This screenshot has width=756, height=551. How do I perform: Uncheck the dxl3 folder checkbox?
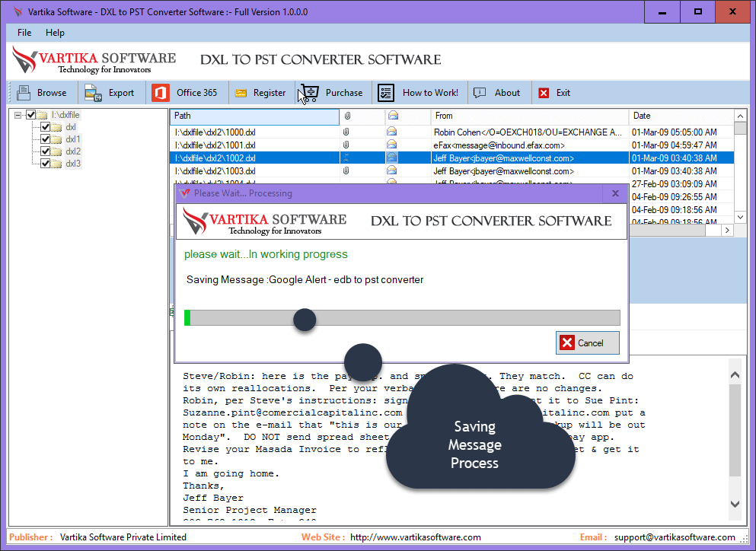coord(46,164)
